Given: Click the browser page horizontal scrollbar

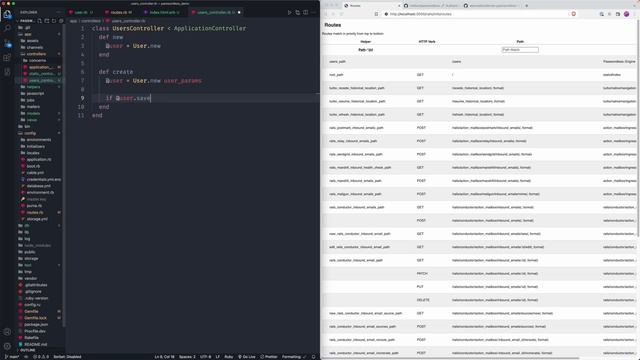Looking at the screenshot, I should 450,358.
